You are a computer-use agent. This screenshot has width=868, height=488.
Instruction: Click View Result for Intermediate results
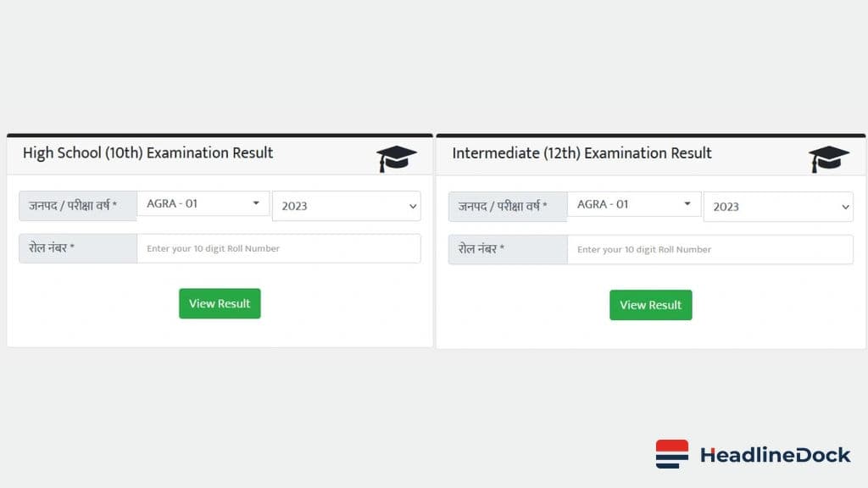point(650,305)
